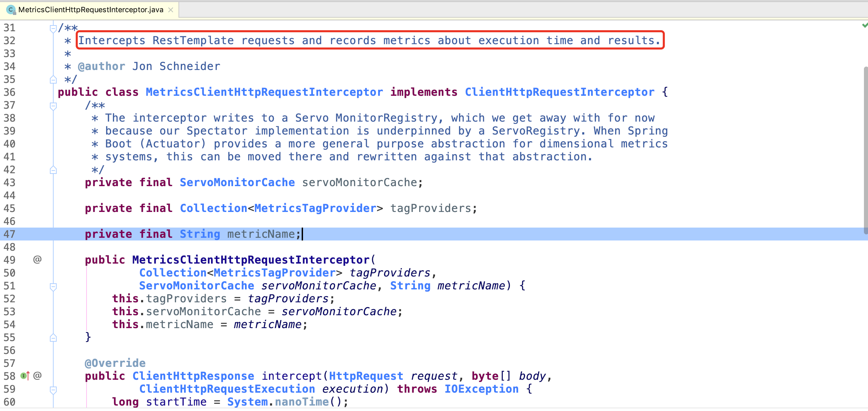This screenshot has width=868, height=411.
Task: Close the MetricsClientHttpRequestInterceptor.java tab
Action: pyautogui.click(x=171, y=10)
